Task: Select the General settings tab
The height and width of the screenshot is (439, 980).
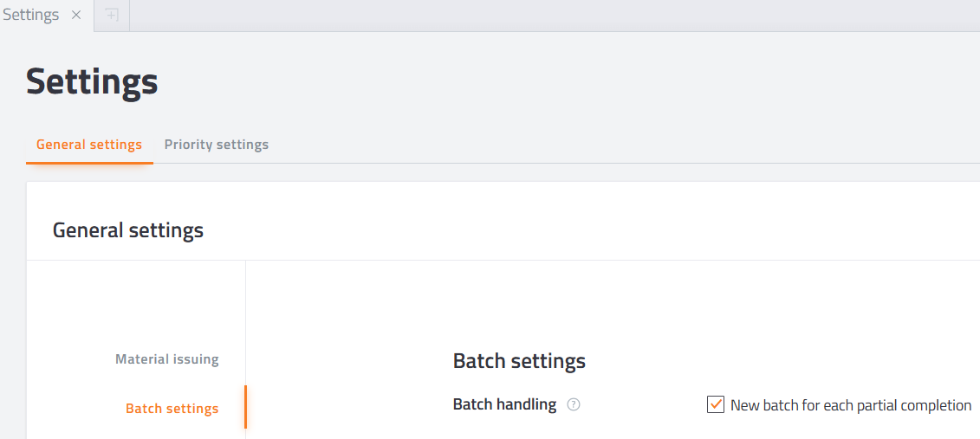Action: point(89,145)
